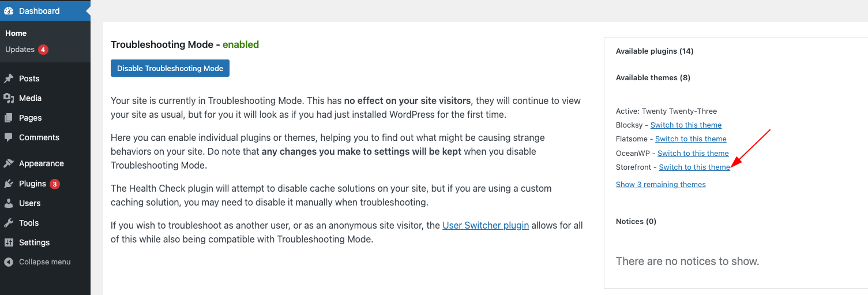
Task: Collapse the Available themes (8) section
Action: pyautogui.click(x=653, y=78)
